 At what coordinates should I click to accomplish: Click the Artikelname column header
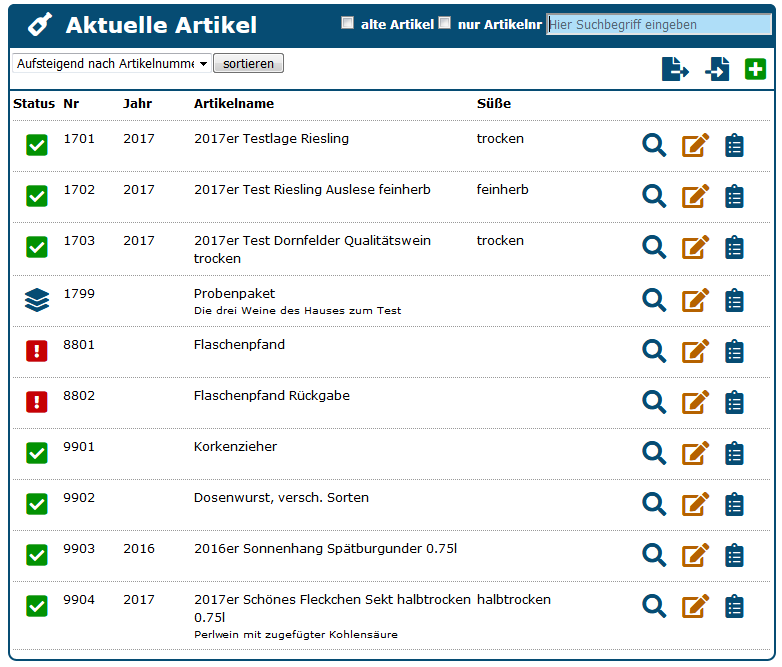tap(233, 104)
